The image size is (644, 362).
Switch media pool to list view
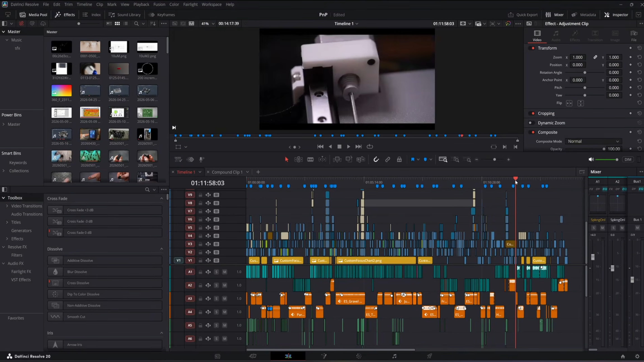coord(125,23)
